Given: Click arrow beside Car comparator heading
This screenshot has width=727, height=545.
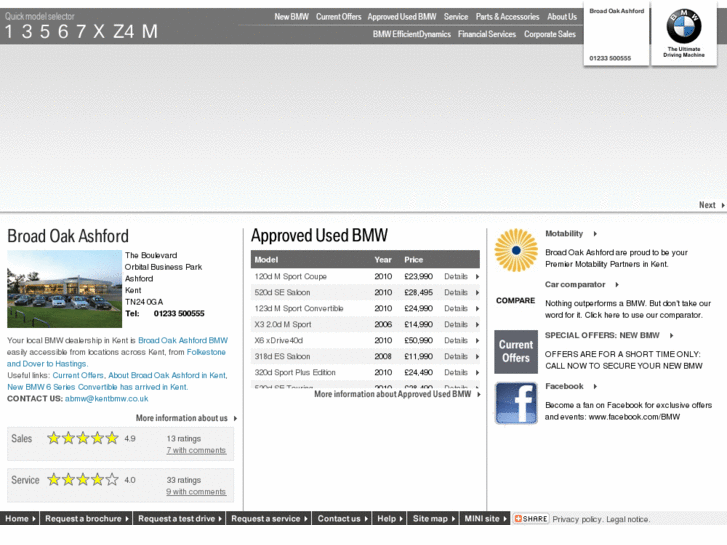Looking at the screenshot, I should click(617, 285).
